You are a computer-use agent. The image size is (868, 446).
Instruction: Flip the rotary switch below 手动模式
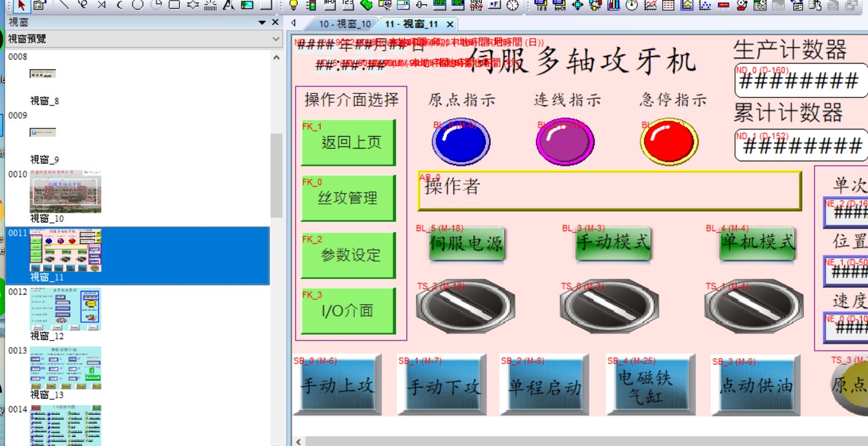(x=609, y=306)
